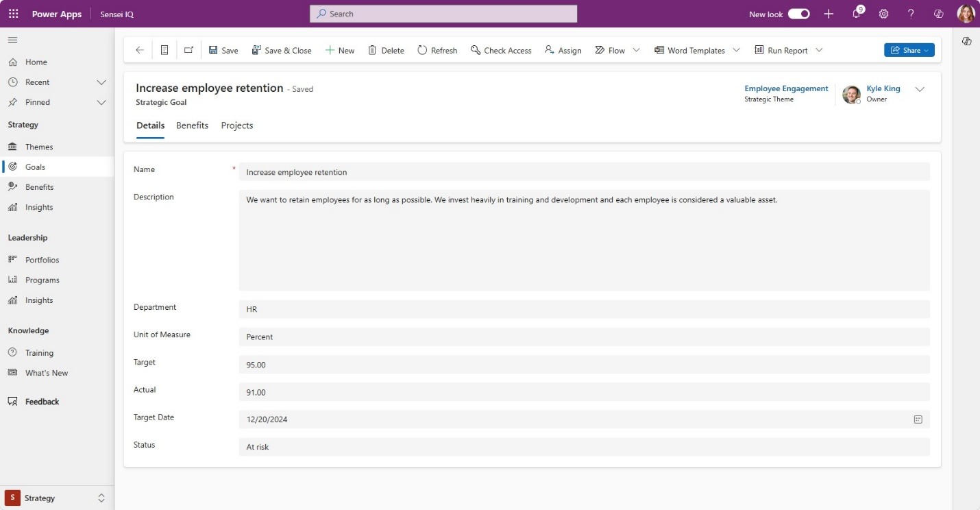Open the Kyle King owner link
The image size is (980, 510).
[883, 88]
